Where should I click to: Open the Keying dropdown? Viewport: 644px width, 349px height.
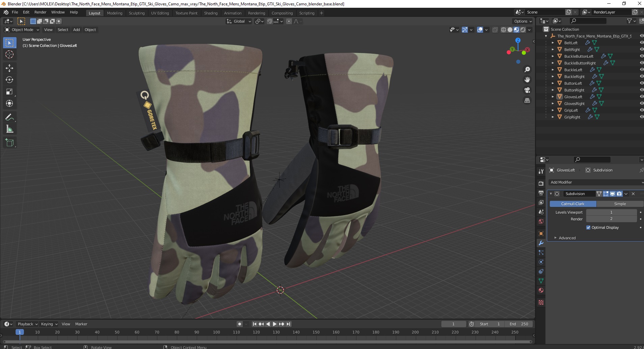pos(49,324)
